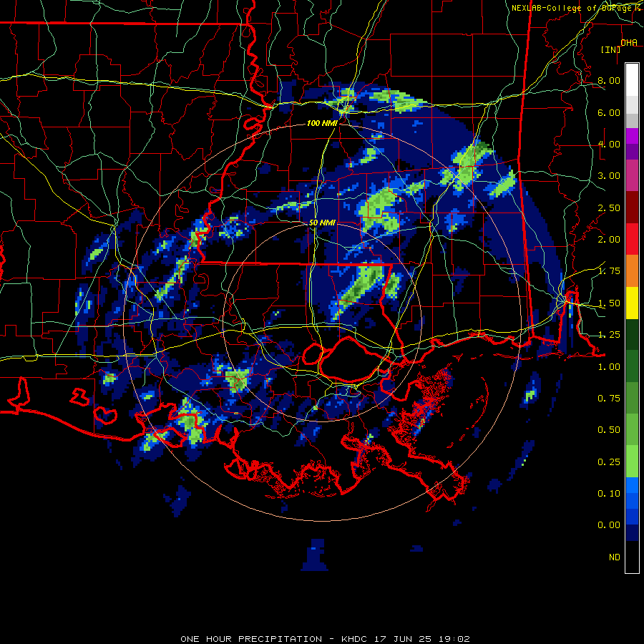This screenshot has height=644, width=644.
Task: Click the '3.00' legend value
Action: click(x=609, y=176)
